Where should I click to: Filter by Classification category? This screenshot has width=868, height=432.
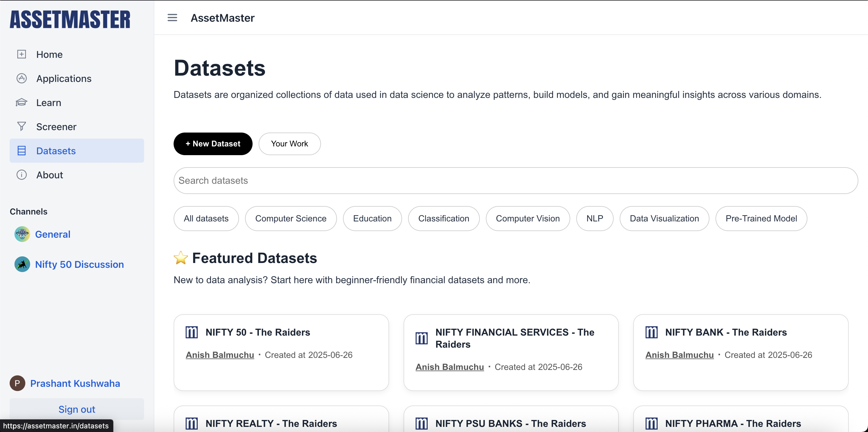click(444, 218)
